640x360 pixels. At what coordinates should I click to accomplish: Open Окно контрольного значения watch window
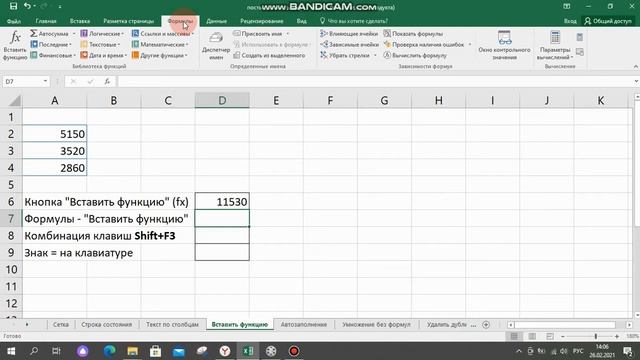click(x=504, y=46)
